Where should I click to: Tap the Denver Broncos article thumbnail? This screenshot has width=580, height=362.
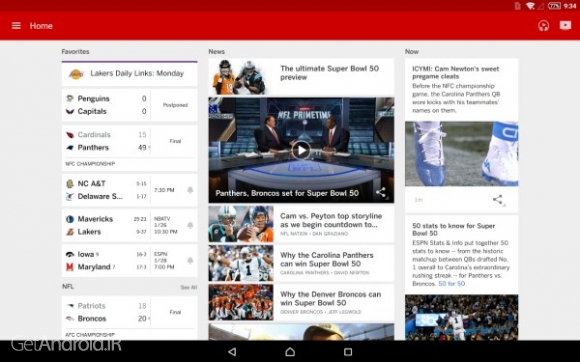(241, 302)
